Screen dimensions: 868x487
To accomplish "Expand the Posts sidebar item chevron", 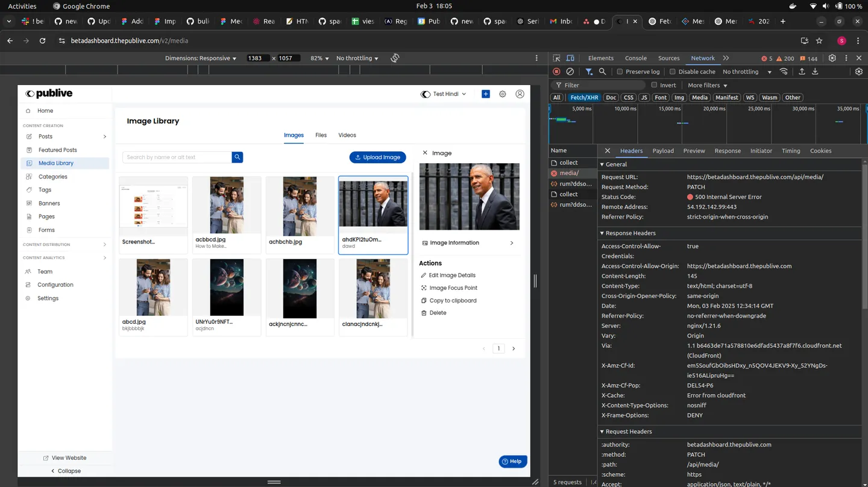I will tap(105, 137).
